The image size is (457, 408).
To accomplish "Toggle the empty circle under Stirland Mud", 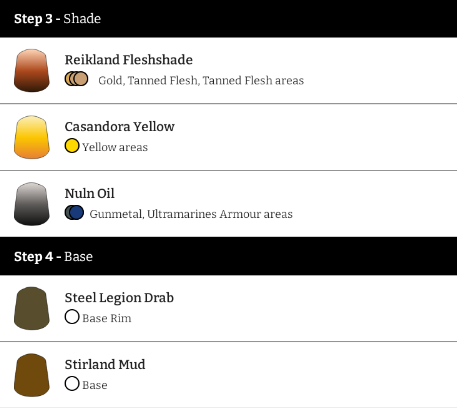I will (72, 383).
